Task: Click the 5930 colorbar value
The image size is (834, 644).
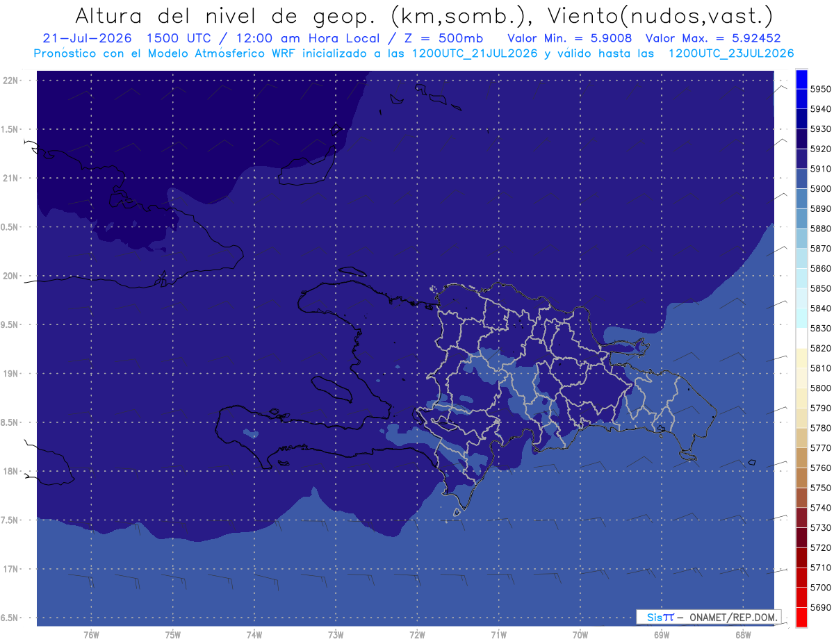Action: (x=821, y=129)
